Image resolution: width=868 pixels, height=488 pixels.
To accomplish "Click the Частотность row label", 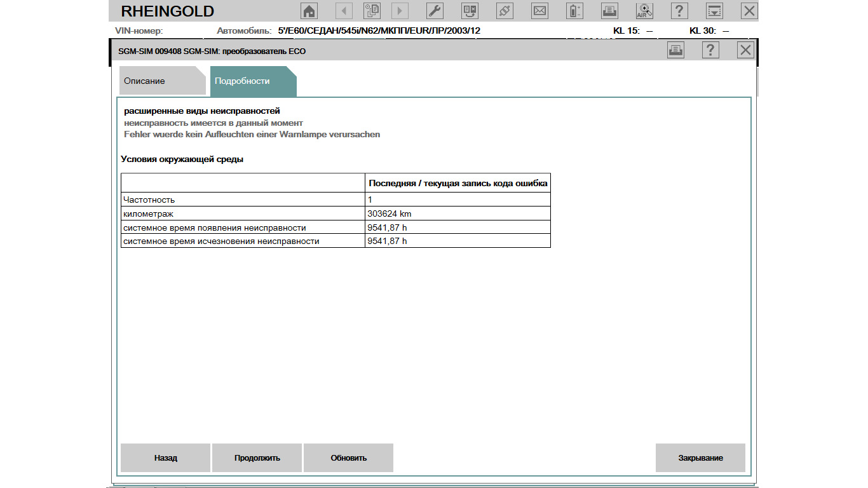I will pyautogui.click(x=149, y=200).
